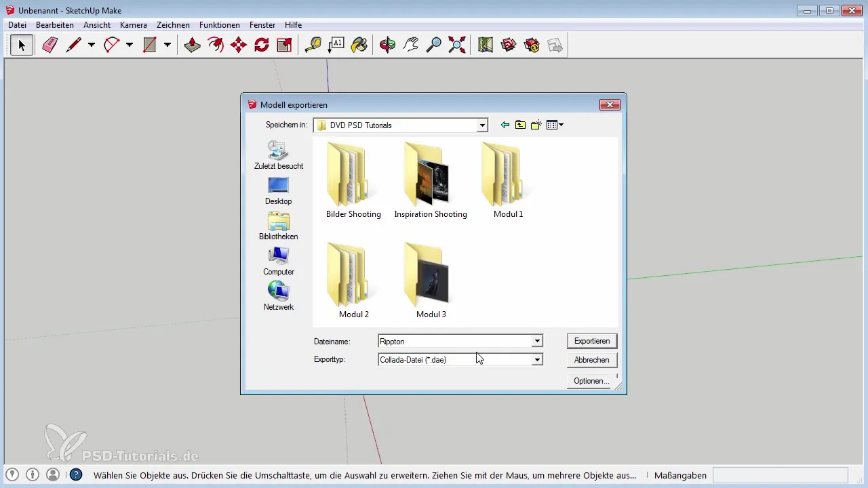Select the Rotate tool
The image size is (868, 488).
click(262, 45)
